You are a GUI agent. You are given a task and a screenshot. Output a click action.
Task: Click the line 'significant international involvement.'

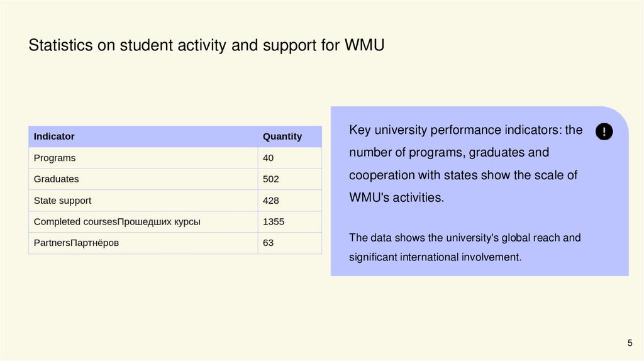pyautogui.click(x=435, y=257)
